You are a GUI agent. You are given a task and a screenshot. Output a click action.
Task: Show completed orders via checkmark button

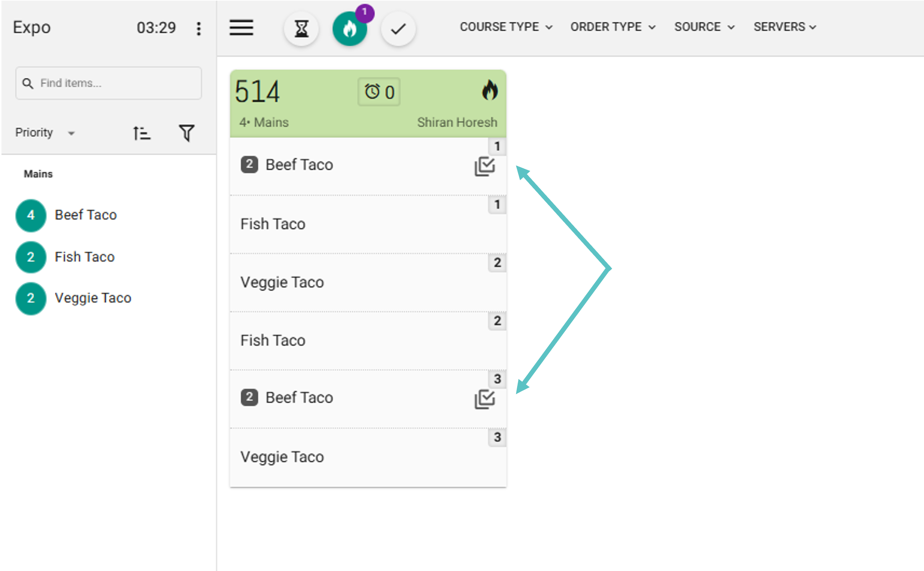[x=398, y=29]
